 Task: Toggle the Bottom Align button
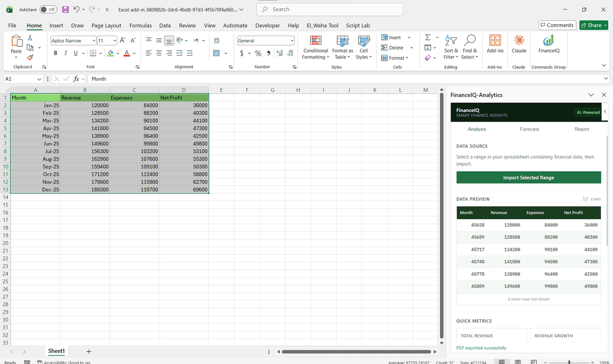(x=169, y=40)
